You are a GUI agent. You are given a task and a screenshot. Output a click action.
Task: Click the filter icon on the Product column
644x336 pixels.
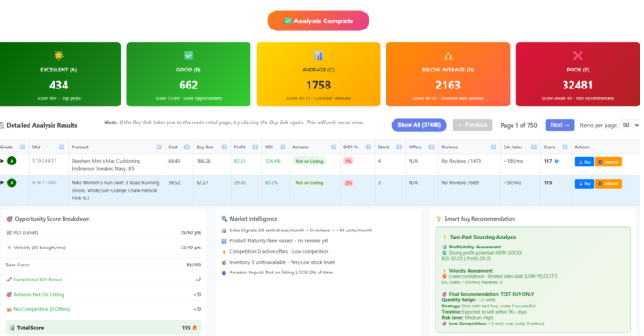(x=159, y=147)
